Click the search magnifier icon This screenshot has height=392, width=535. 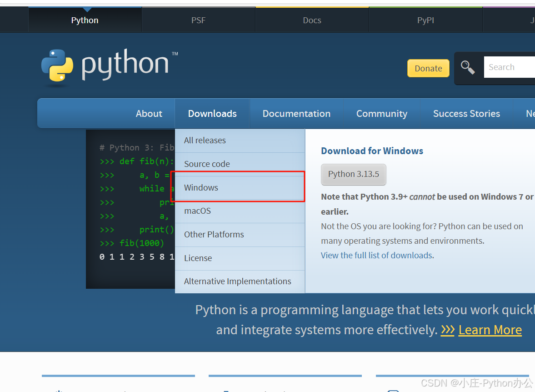pyautogui.click(x=468, y=67)
